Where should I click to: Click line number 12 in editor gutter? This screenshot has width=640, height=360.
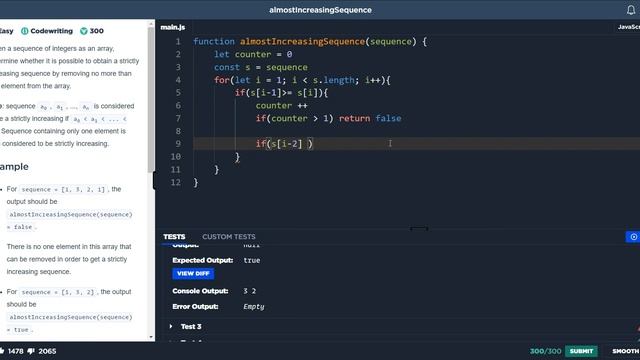(x=176, y=182)
